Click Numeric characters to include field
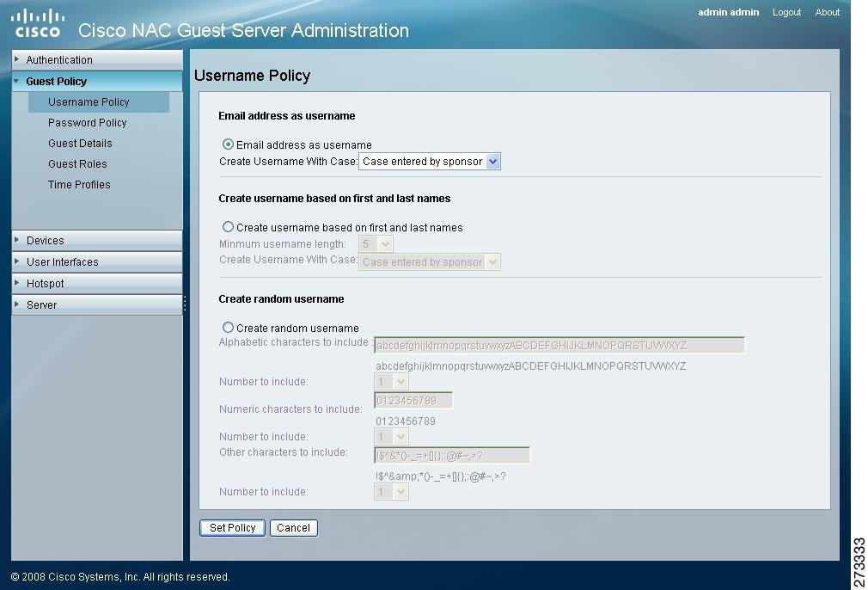Image resolution: width=868 pixels, height=590 pixels. tap(413, 400)
